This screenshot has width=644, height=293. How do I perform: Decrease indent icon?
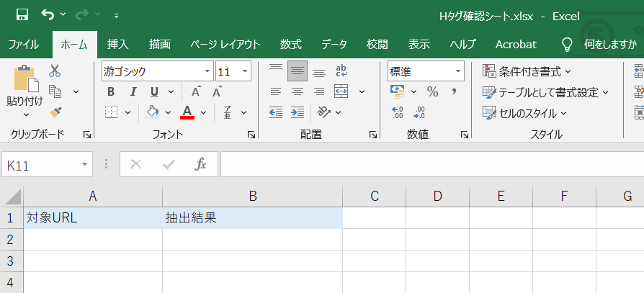pos(276,112)
